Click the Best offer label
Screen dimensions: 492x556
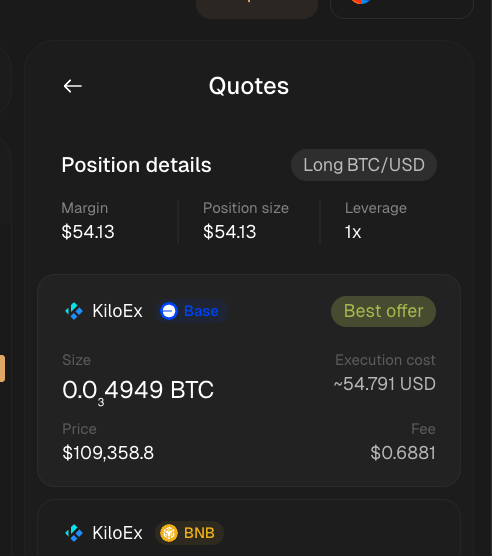(x=384, y=311)
